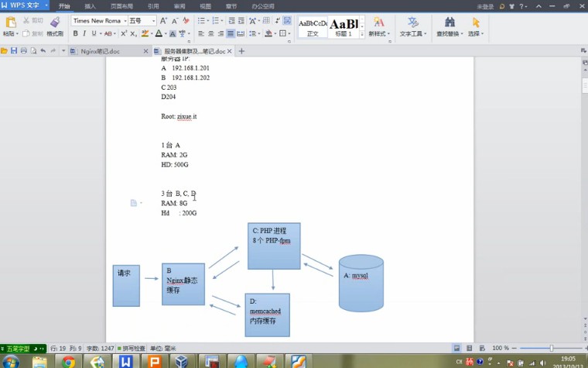This screenshot has width=588, height=368.
Task: Click the line spacing icon
Action: click(252, 33)
